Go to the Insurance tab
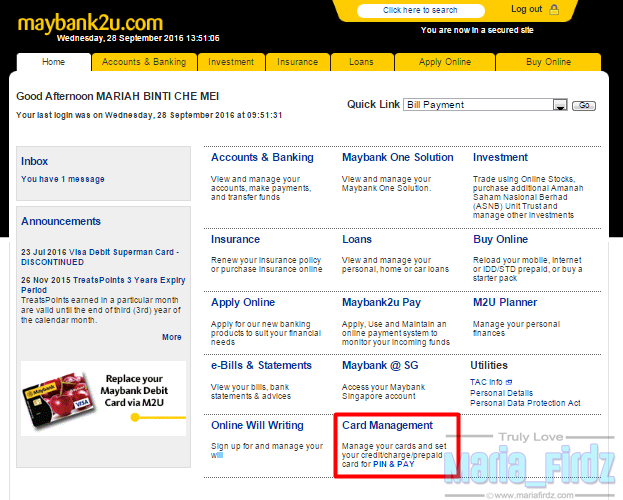The image size is (623, 500). pyautogui.click(x=298, y=62)
